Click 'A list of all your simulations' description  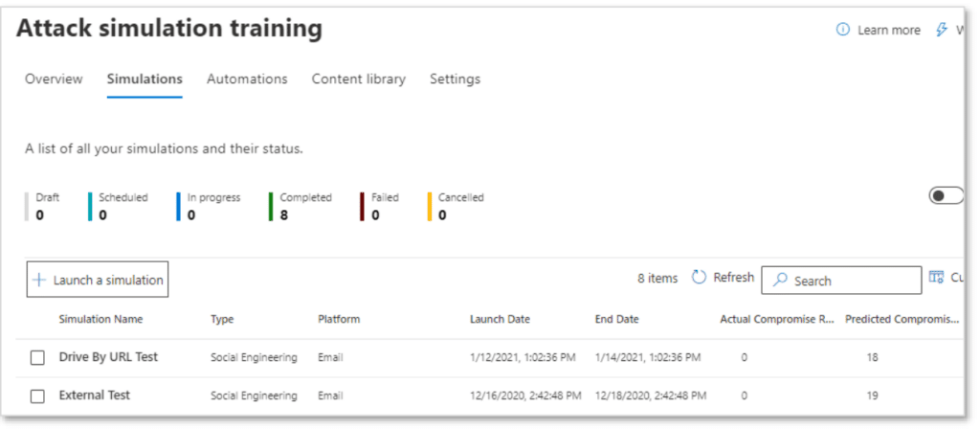coord(164,149)
